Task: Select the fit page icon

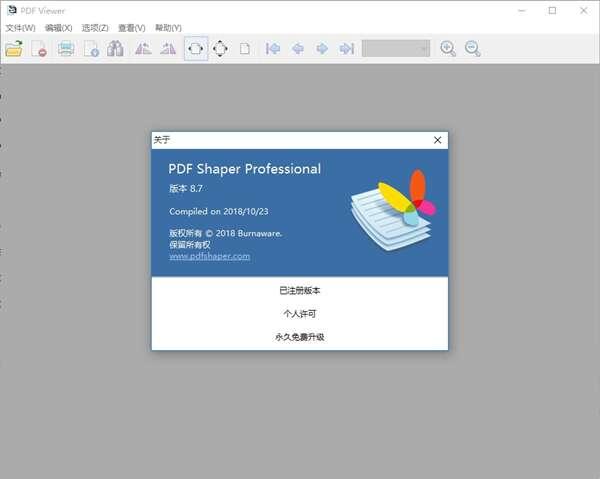Action: pyautogui.click(x=220, y=48)
